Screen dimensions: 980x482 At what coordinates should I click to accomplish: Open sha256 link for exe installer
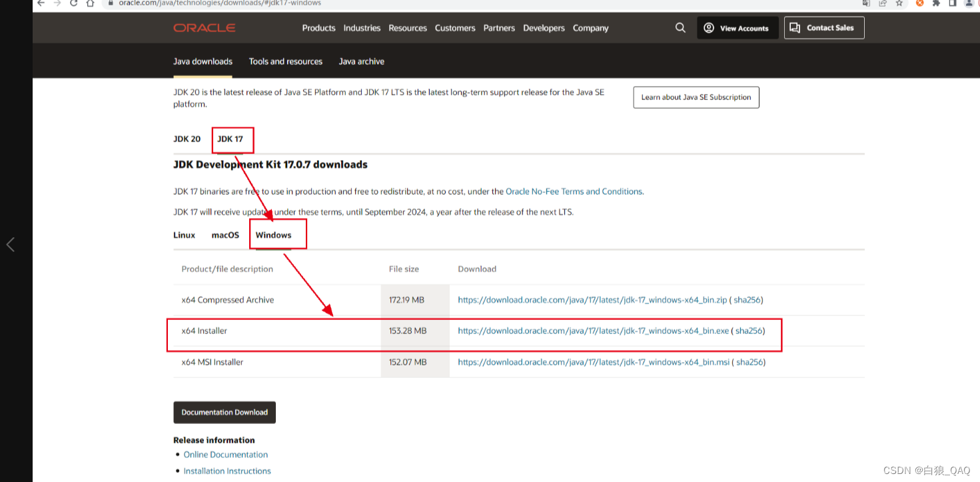[x=749, y=331]
